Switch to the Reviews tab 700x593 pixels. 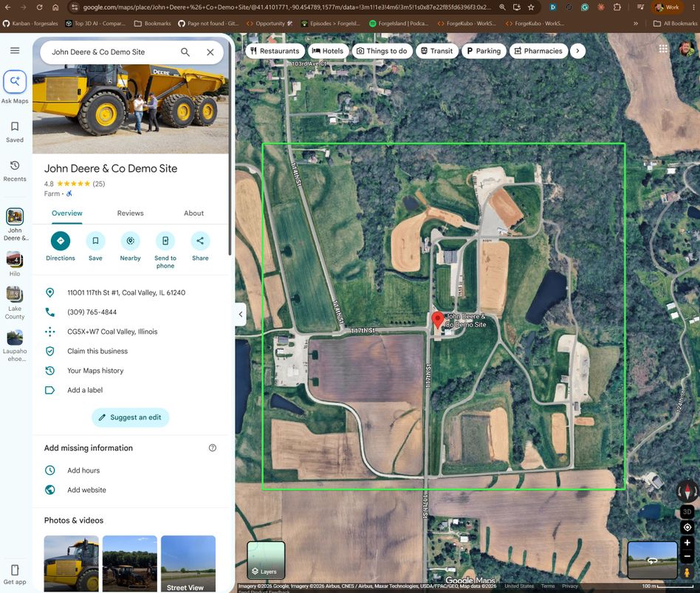131,213
